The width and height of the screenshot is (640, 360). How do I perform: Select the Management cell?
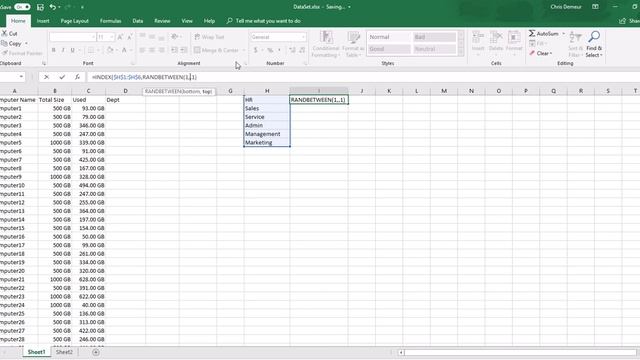tap(267, 134)
